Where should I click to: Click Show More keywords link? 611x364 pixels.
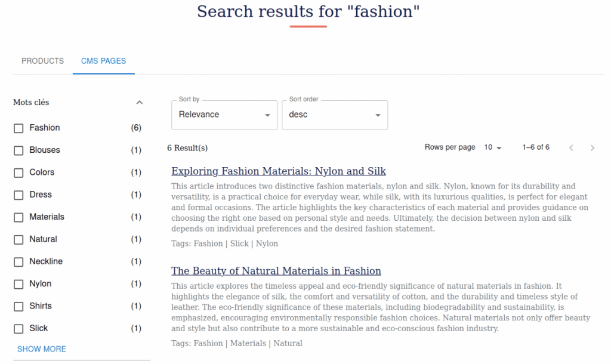42,349
